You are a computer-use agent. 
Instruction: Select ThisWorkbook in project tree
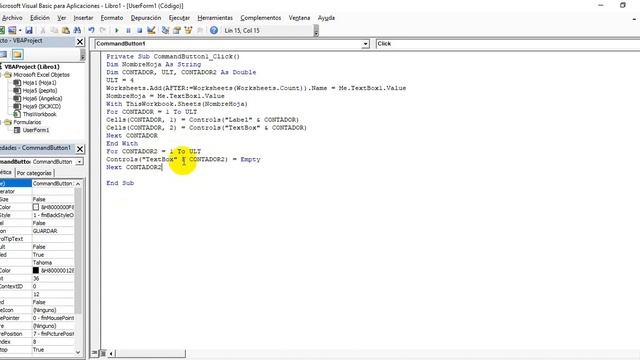(39, 114)
